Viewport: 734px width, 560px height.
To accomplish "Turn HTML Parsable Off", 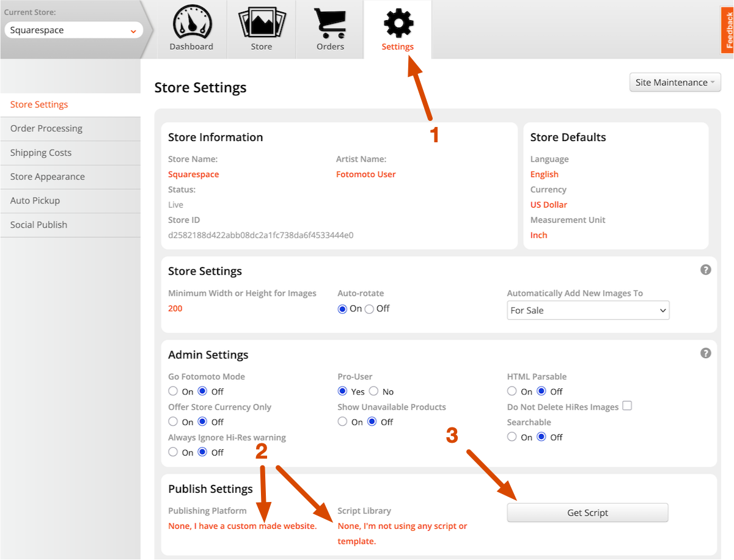I will [541, 391].
